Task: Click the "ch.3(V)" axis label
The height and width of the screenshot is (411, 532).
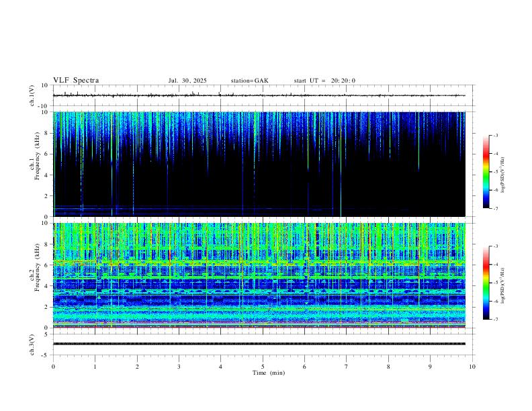Action: click(x=32, y=345)
